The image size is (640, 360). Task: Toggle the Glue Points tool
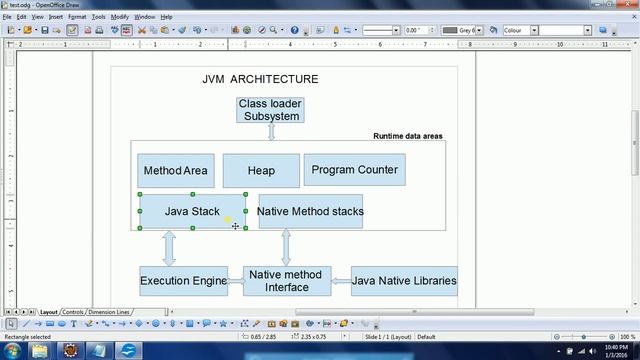256,324
